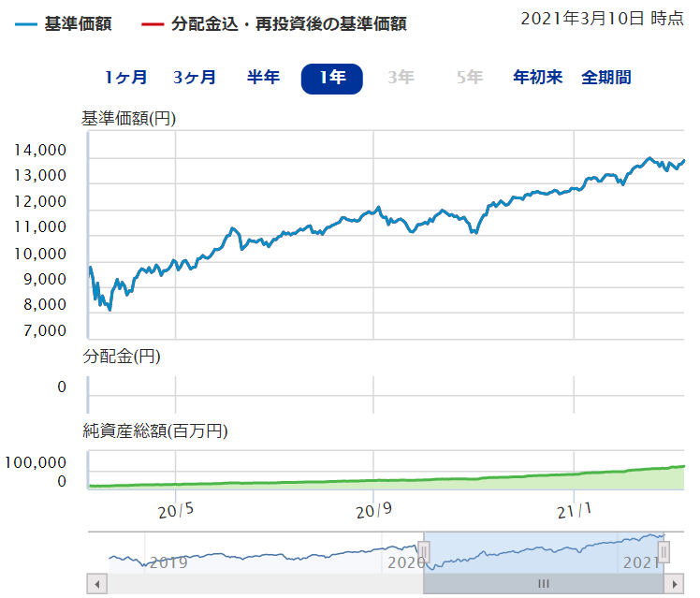This screenshot has width=700, height=598.
Task: Click the left navigator range handle
Action: 423,552
